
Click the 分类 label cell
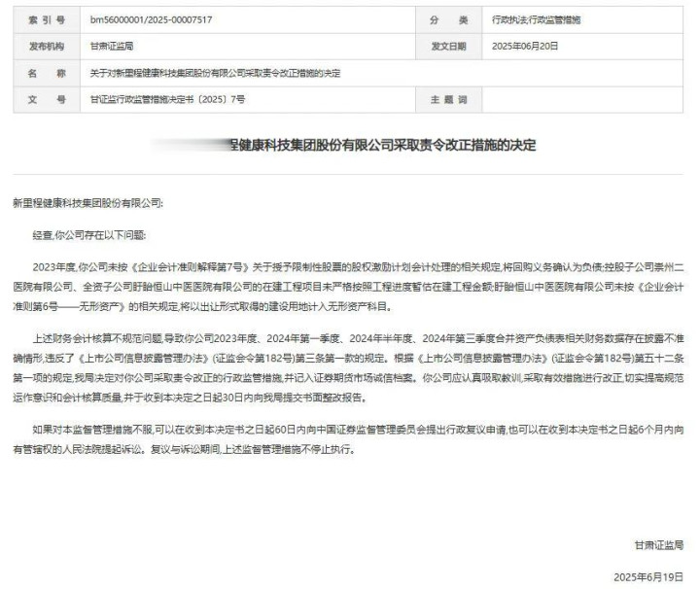448,19
